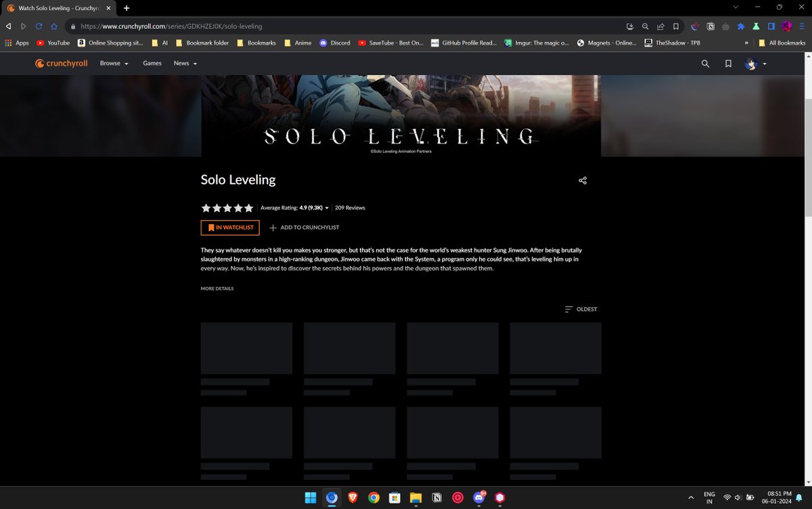
Task: Bookmark this tab in the address bar
Action: (675, 26)
